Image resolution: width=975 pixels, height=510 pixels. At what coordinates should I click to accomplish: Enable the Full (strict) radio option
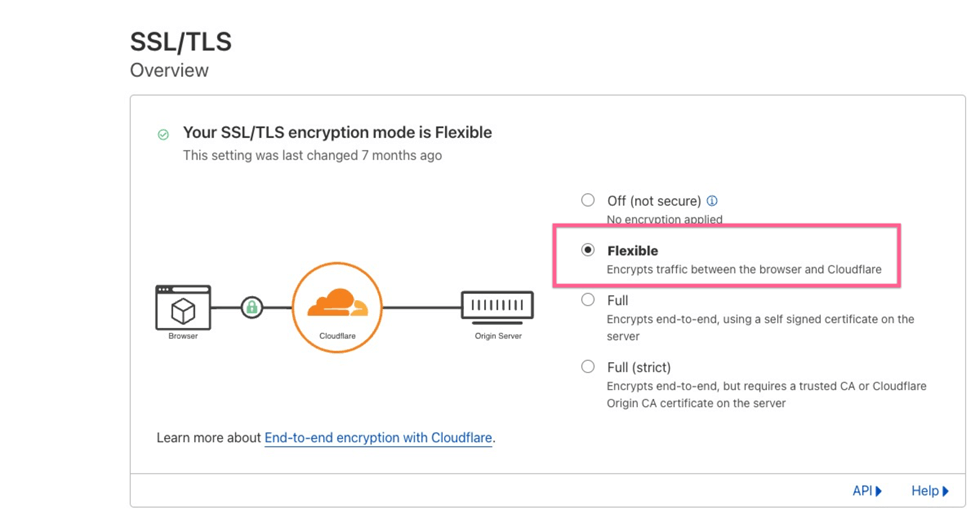588,367
